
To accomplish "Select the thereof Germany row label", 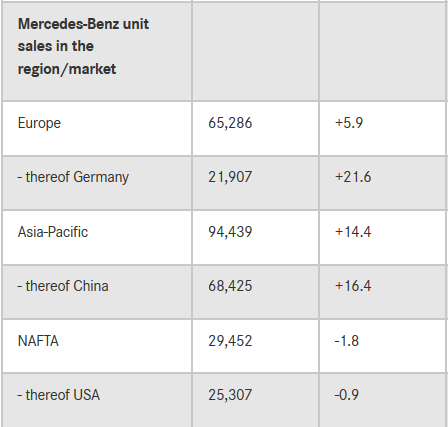I will pos(73,177).
